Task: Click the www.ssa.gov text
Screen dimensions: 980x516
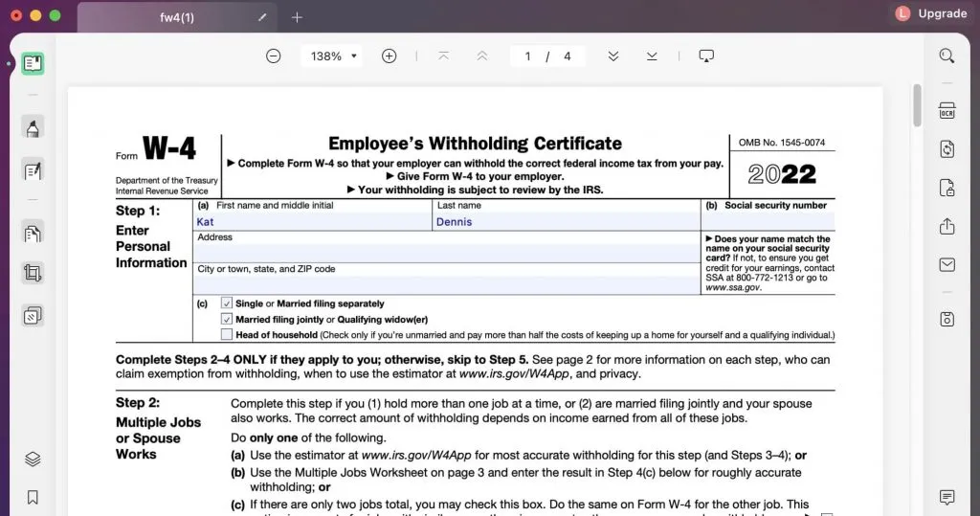Action: (x=733, y=288)
